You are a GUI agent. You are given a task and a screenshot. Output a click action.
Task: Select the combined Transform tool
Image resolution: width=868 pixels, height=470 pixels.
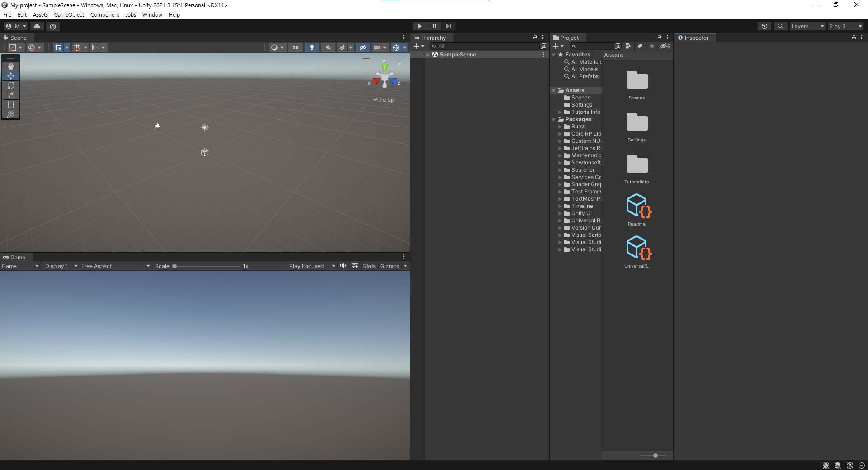coord(11,114)
